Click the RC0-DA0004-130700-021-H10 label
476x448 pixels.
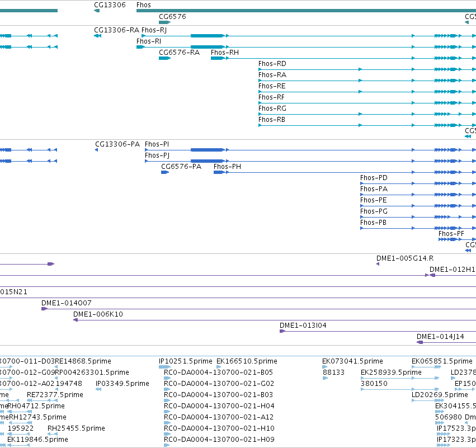219,428
